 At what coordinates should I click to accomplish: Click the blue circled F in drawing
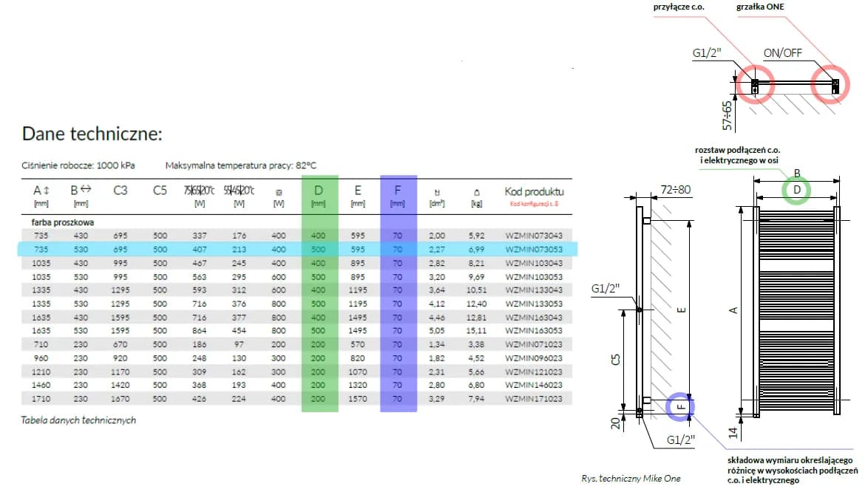click(x=681, y=406)
